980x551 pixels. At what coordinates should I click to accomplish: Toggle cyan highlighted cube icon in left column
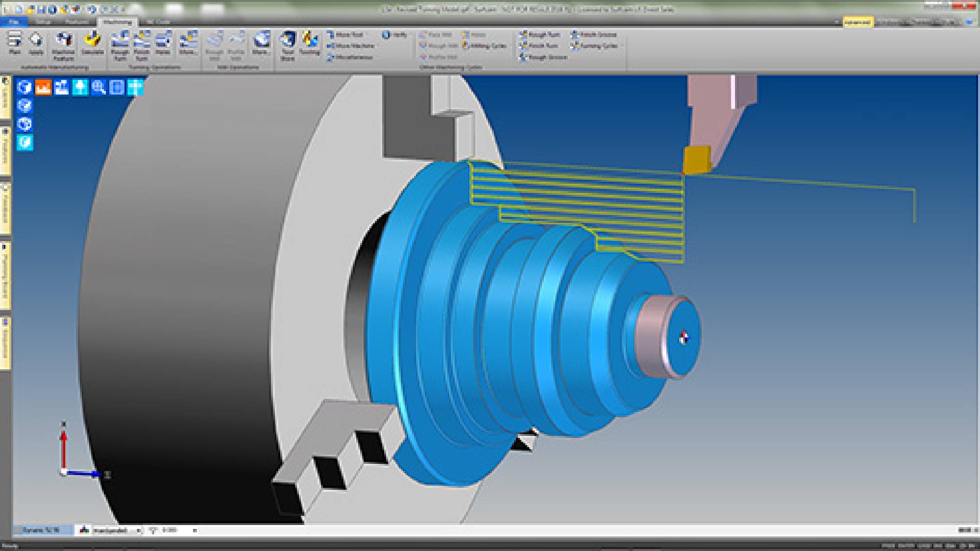click(24, 143)
